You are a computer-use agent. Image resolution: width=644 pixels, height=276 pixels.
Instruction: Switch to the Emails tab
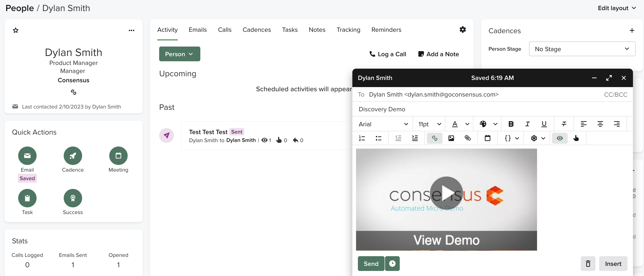coord(198,30)
